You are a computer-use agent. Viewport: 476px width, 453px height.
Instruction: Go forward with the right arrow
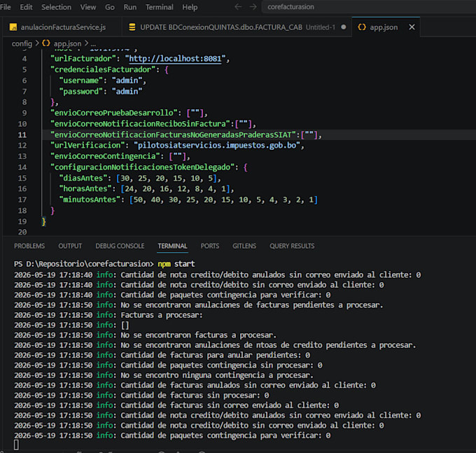[253, 7]
